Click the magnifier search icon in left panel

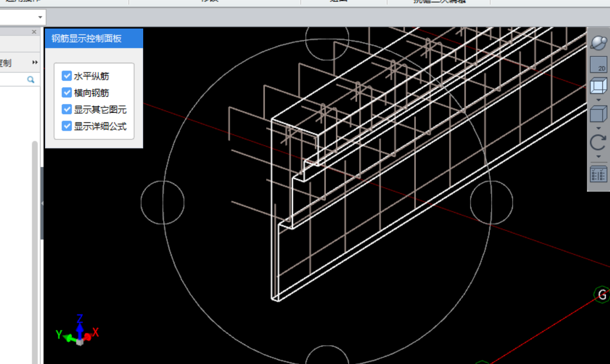pos(31,80)
